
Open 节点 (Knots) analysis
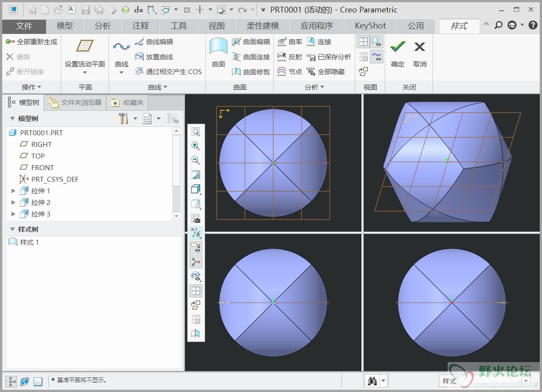290,71
